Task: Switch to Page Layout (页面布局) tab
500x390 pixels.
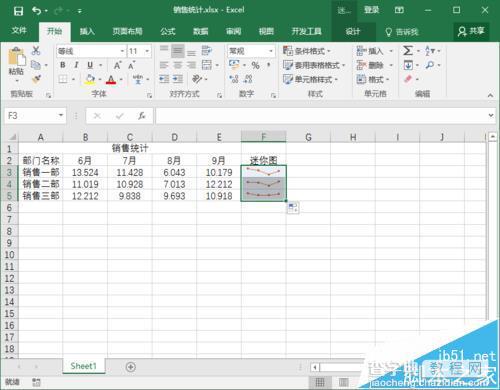Action: [x=127, y=31]
